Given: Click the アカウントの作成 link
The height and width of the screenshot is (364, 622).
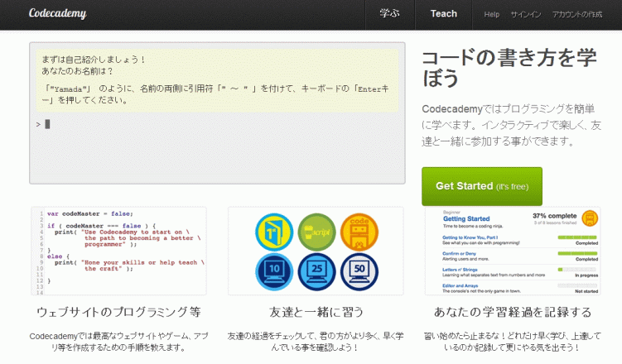Looking at the screenshot, I should coord(577,15).
